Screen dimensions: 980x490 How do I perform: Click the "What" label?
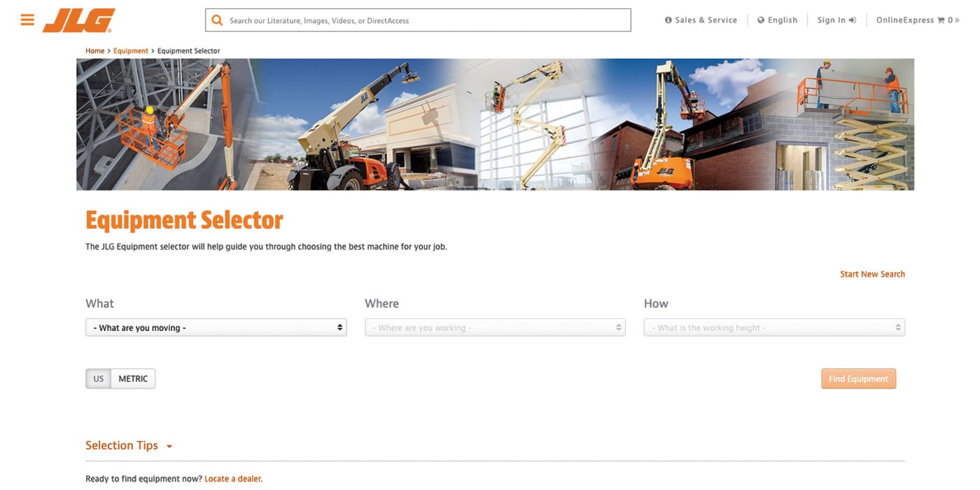pos(99,304)
